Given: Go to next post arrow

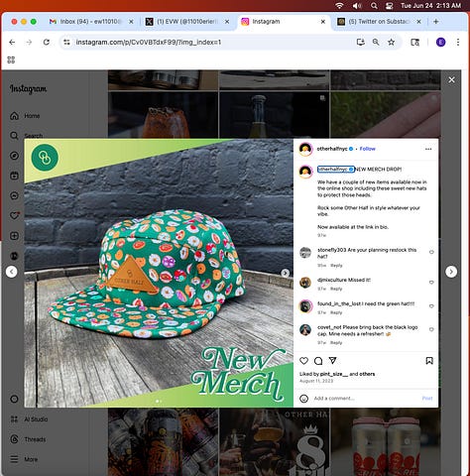Looking at the screenshot, I should click(x=451, y=272).
